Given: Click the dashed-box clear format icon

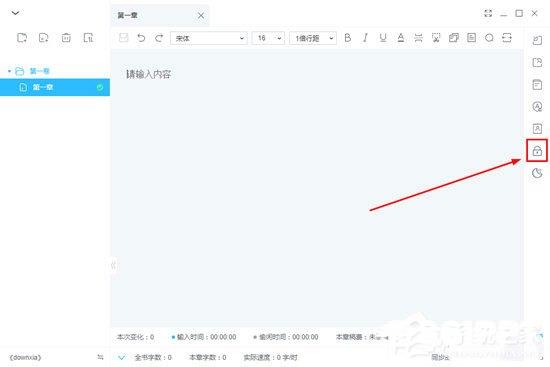Looking at the screenshot, I should pyautogui.click(x=436, y=38).
